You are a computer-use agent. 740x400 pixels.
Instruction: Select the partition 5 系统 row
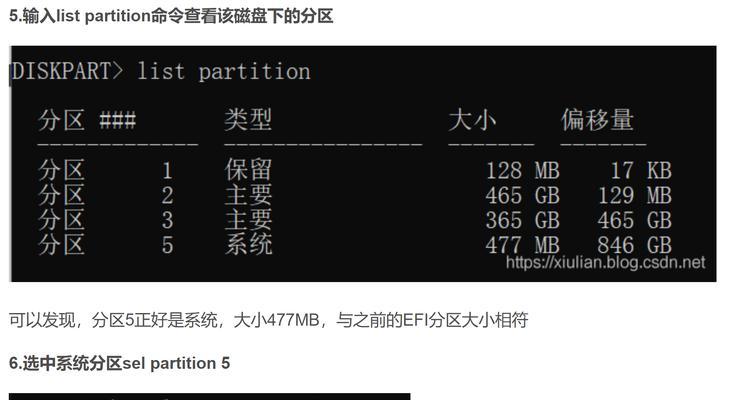point(355,245)
